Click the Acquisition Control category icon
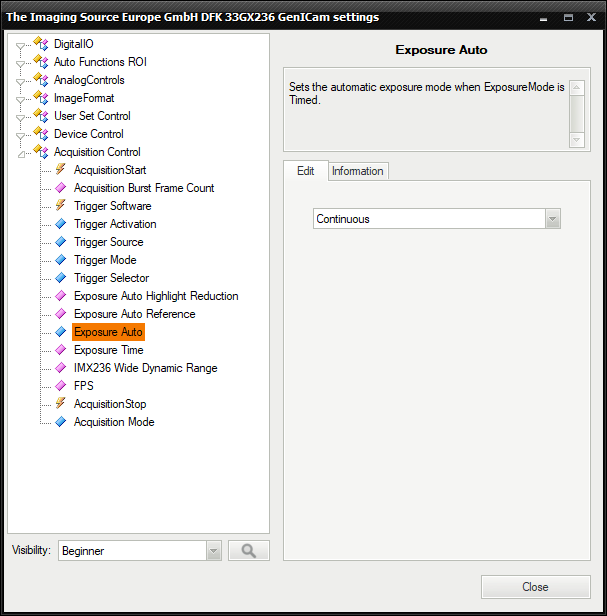Viewport: 607px width, 616px height. pos(41,151)
